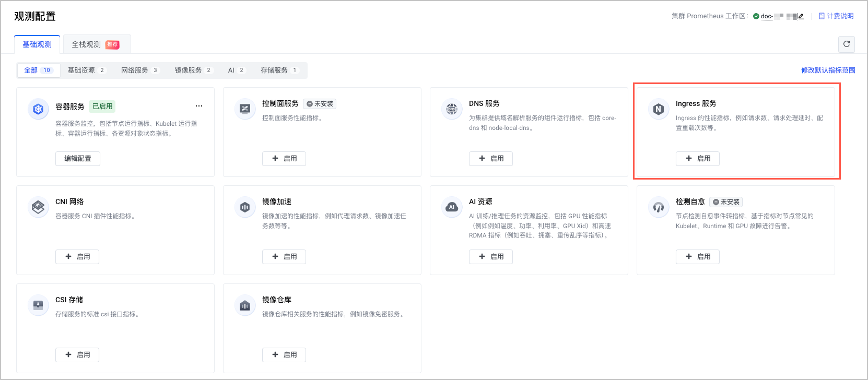The width and height of the screenshot is (868, 380).
Task: Click the 容器服务 card icon
Action: [x=38, y=109]
